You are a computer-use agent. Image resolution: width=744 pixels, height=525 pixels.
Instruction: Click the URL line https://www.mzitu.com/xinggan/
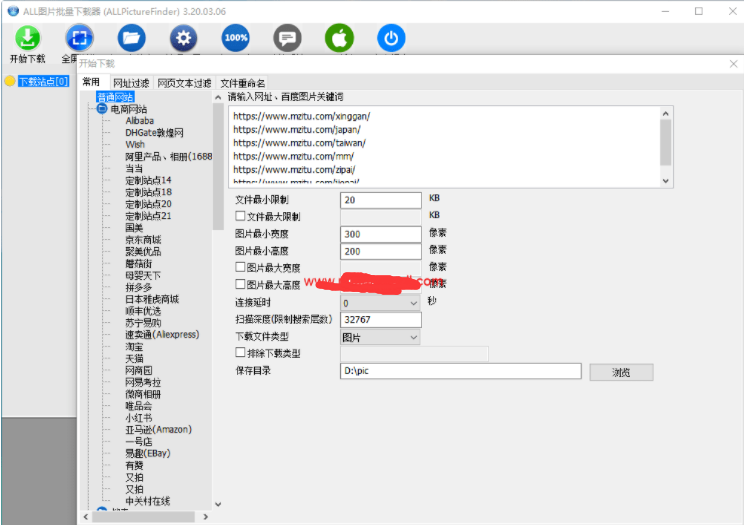(301, 116)
